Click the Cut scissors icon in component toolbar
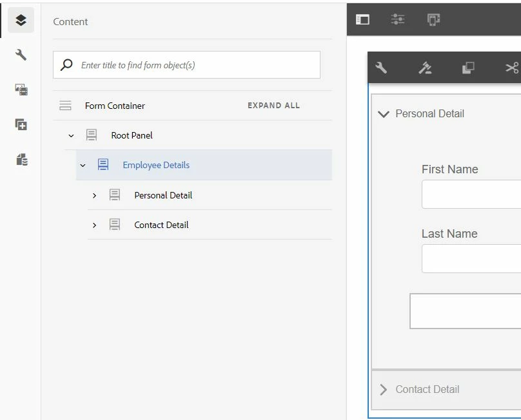521x420 pixels. pos(512,68)
